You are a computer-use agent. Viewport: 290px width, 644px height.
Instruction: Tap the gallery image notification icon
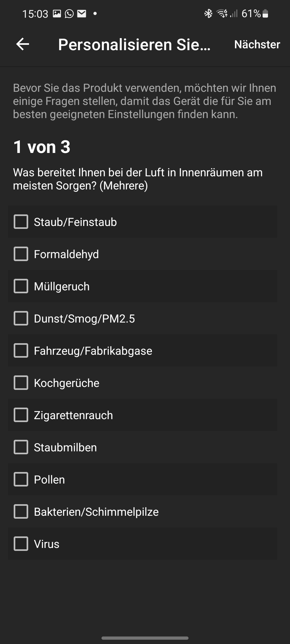(x=57, y=14)
